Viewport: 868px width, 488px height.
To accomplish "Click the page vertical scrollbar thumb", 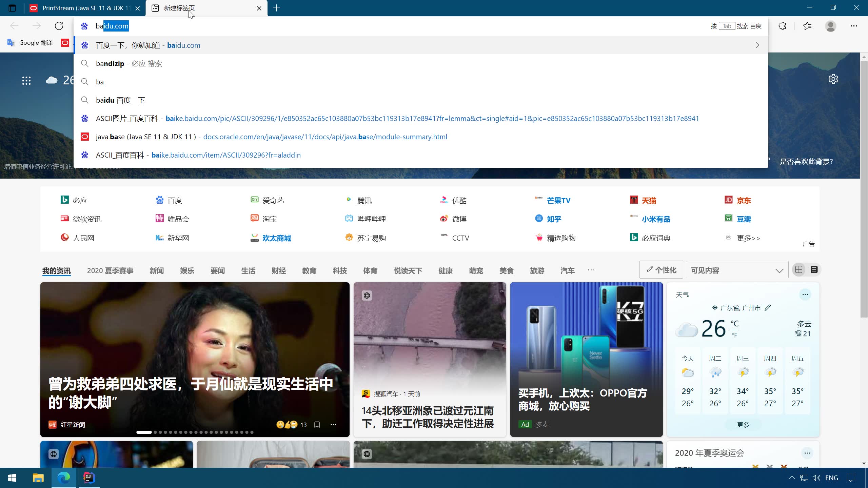I will 864,190.
